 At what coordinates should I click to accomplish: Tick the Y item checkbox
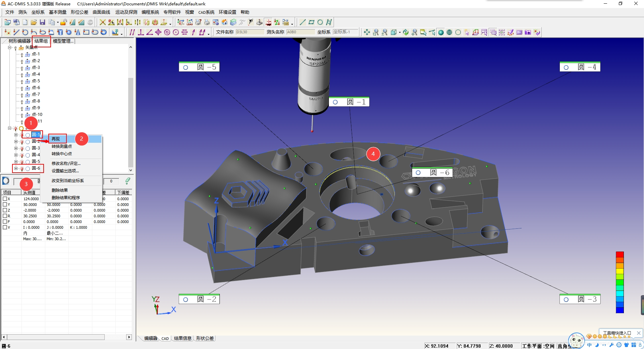(5, 205)
